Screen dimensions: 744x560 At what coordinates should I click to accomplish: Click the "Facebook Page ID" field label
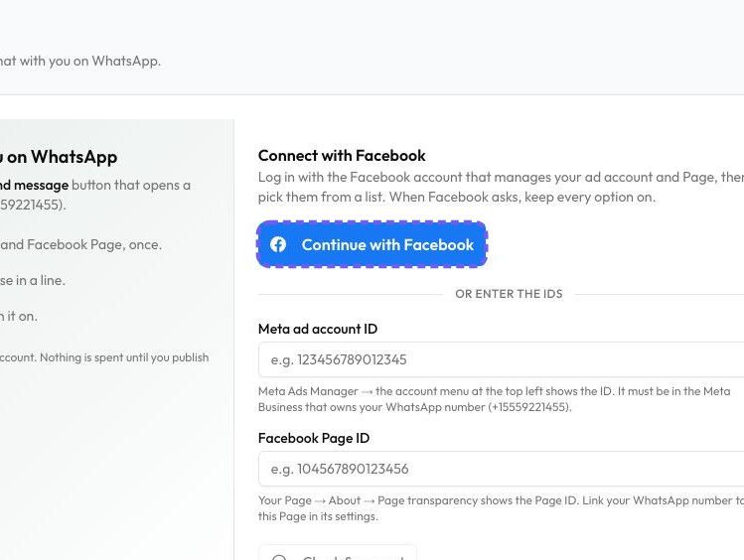click(314, 438)
